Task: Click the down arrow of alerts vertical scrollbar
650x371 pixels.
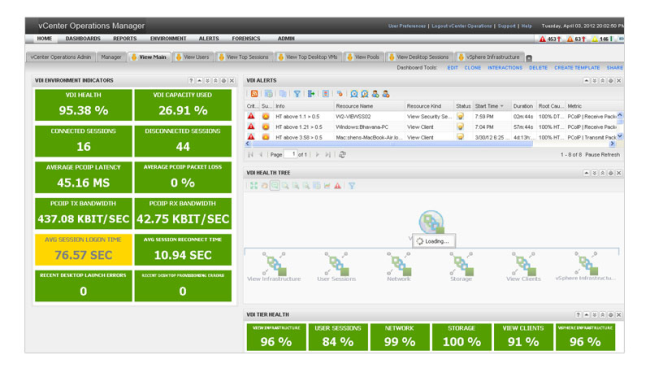Action: click(620, 136)
